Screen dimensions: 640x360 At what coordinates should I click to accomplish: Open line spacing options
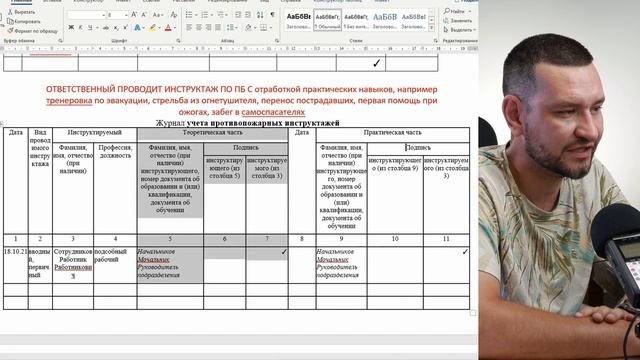[x=231, y=28]
